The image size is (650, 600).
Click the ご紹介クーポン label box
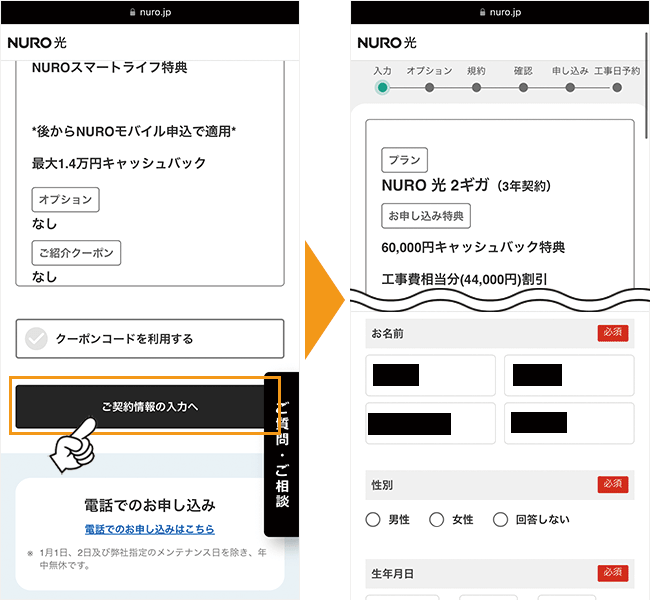(76, 253)
